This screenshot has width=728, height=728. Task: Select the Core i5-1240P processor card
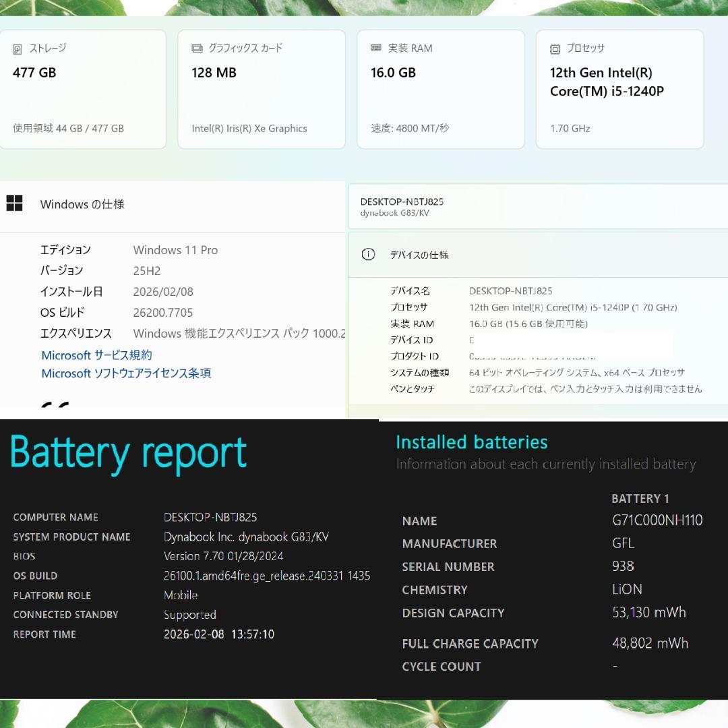[x=619, y=89]
